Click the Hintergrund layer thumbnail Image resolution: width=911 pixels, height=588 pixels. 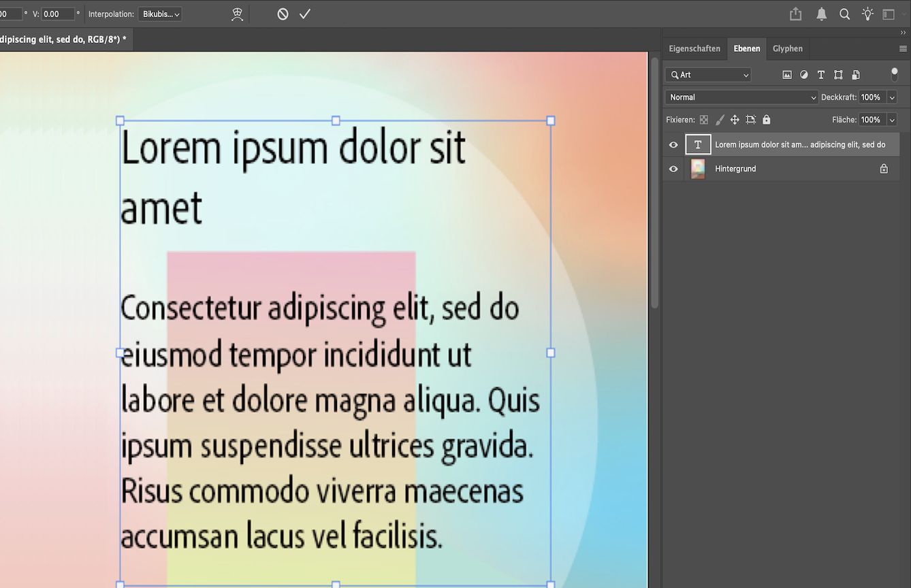[697, 169]
